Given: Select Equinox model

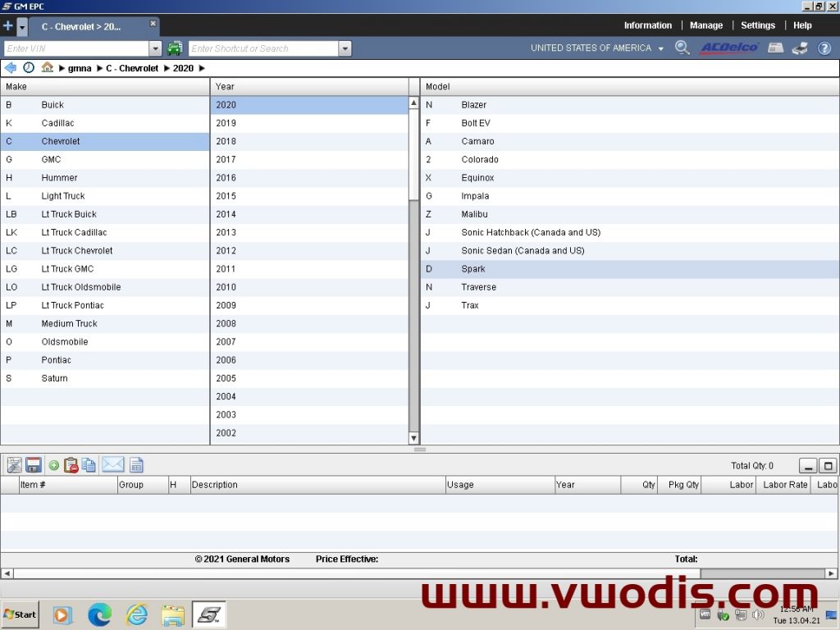Looking at the screenshot, I should click(630, 177).
